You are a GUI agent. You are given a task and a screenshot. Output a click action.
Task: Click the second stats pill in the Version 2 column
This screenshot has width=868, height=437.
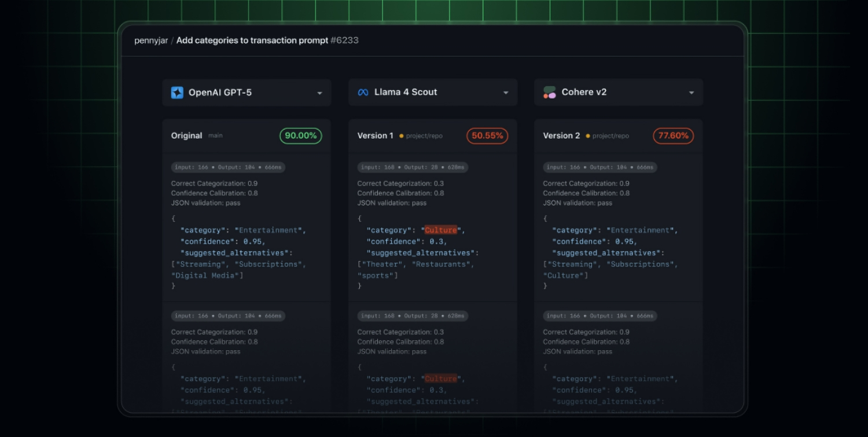coord(600,316)
